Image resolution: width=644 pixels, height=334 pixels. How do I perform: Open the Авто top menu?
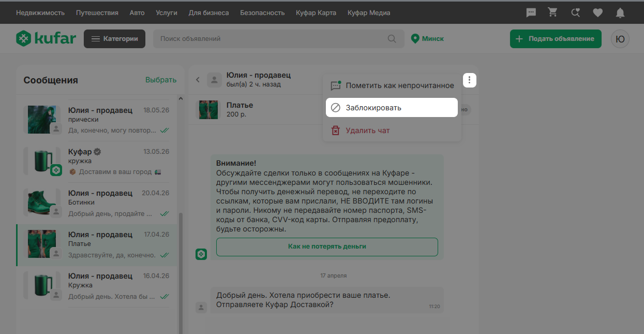pos(137,12)
